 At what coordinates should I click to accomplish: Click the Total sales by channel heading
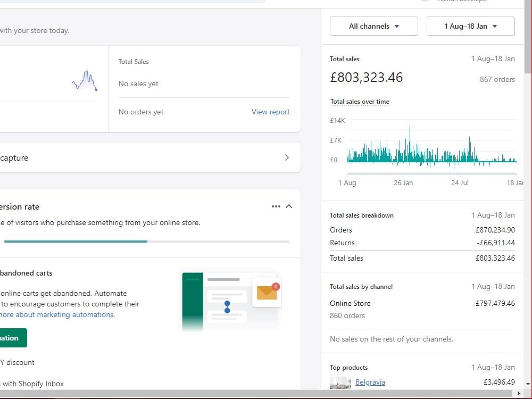pos(361,287)
